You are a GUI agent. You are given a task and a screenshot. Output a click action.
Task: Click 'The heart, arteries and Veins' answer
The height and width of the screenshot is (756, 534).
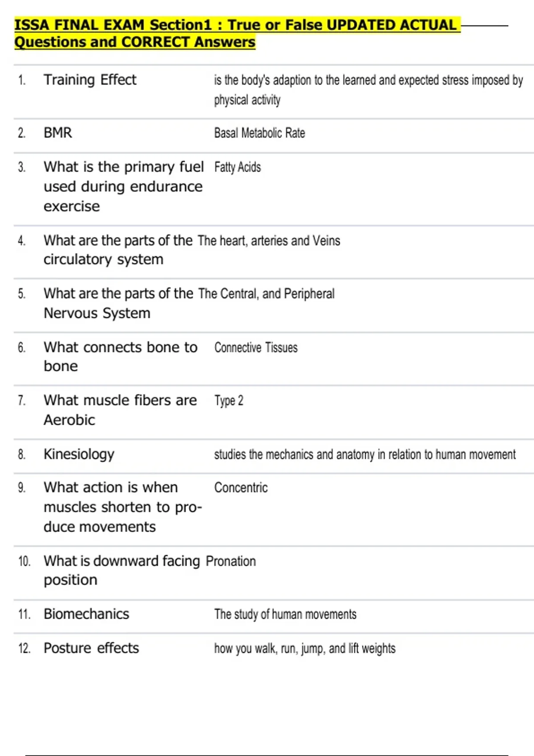[x=269, y=241]
